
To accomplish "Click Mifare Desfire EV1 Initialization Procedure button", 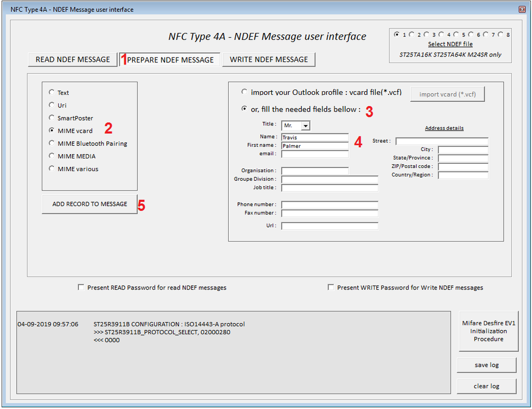I will 488,331.
